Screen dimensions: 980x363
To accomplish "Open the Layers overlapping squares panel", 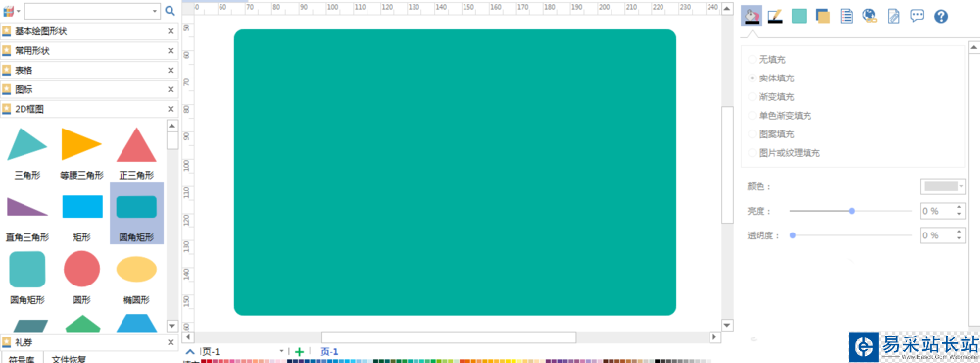I will point(823,16).
